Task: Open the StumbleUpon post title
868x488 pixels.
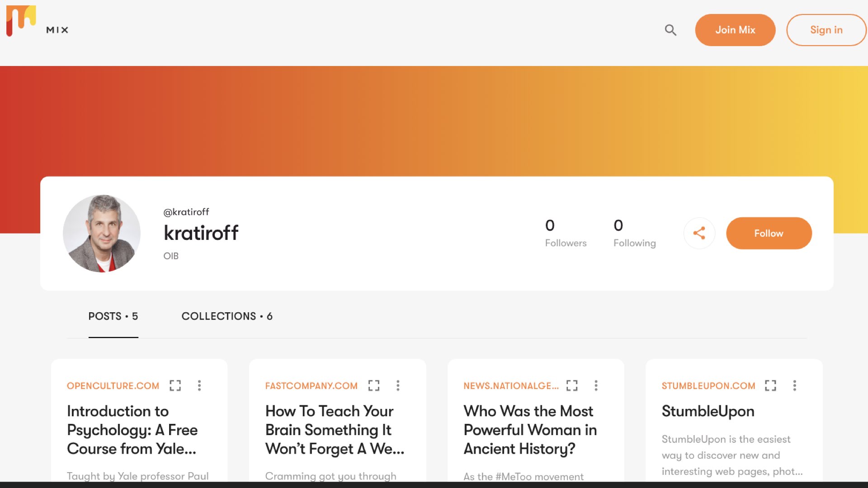Action: pos(708,412)
